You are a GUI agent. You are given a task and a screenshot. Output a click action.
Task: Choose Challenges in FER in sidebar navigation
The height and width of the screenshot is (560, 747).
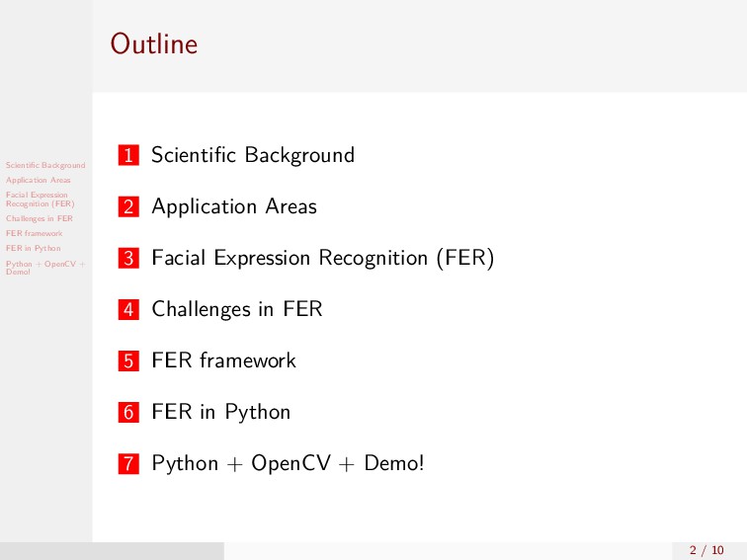[40, 218]
